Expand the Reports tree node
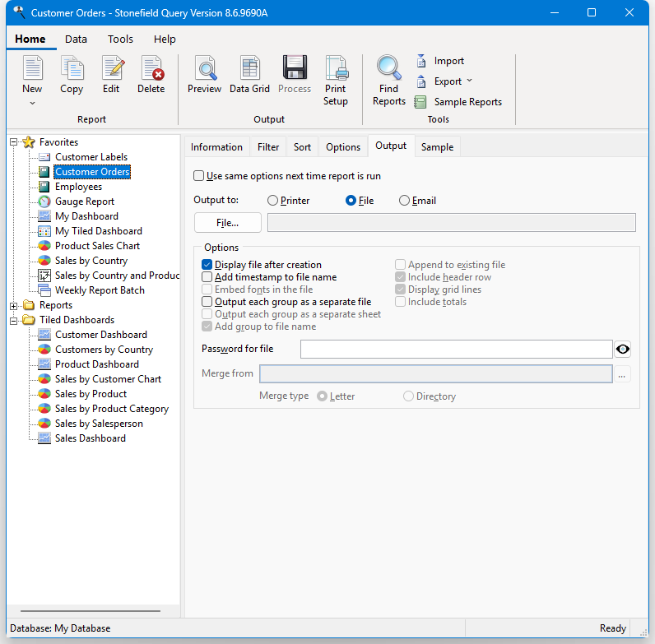 (x=14, y=306)
